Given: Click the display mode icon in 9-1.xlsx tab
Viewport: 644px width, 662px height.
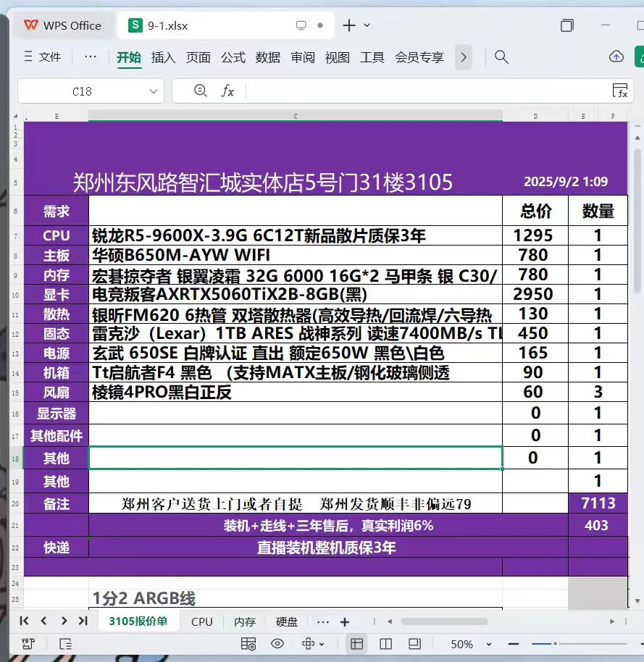Looking at the screenshot, I should pyautogui.click(x=301, y=26).
